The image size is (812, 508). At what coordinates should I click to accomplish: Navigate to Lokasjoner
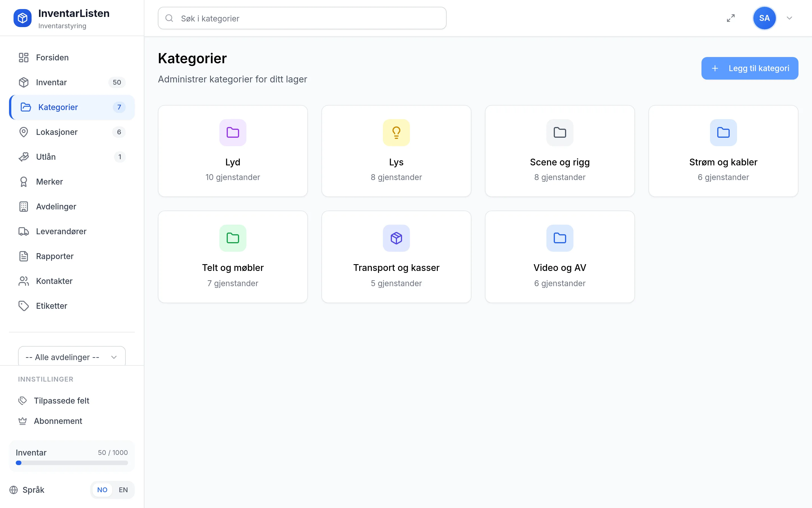point(72,132)
